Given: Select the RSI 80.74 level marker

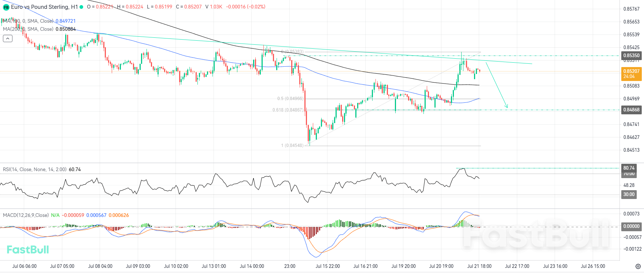Looking at the screenshot, I should point(629,168).
